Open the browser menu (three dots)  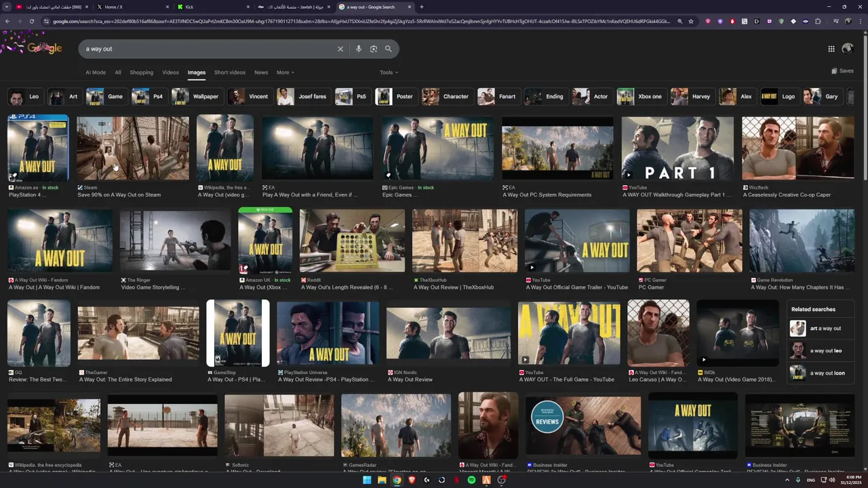(x=861, y=21)
